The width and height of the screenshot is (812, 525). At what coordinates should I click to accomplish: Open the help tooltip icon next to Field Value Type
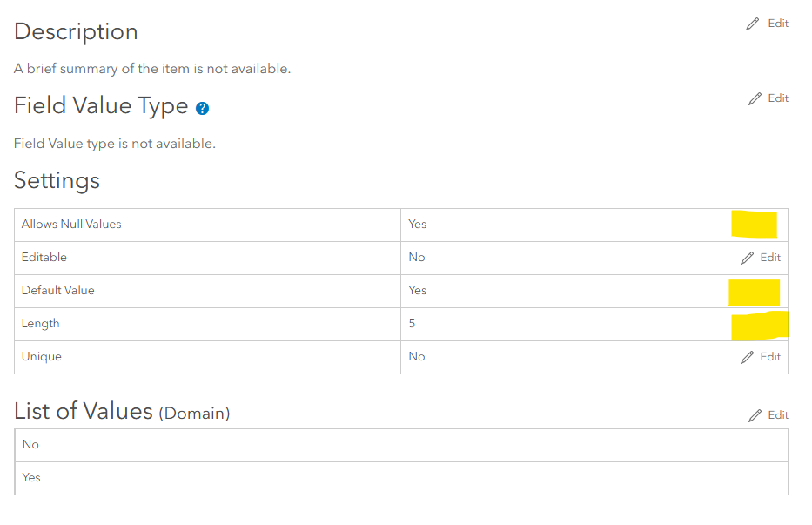pyautogui.click(x=202, y=108)
